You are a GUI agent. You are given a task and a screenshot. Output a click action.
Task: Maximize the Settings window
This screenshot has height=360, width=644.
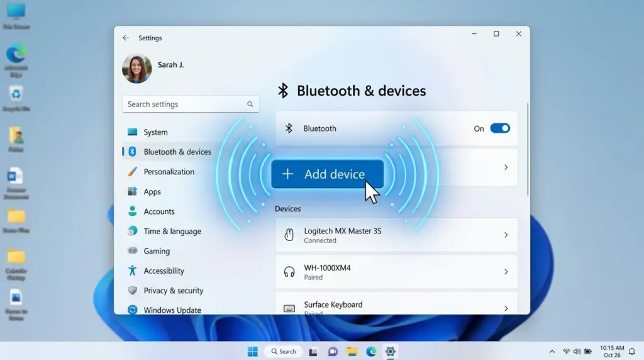pyautogui.click(x=496, y=34)
